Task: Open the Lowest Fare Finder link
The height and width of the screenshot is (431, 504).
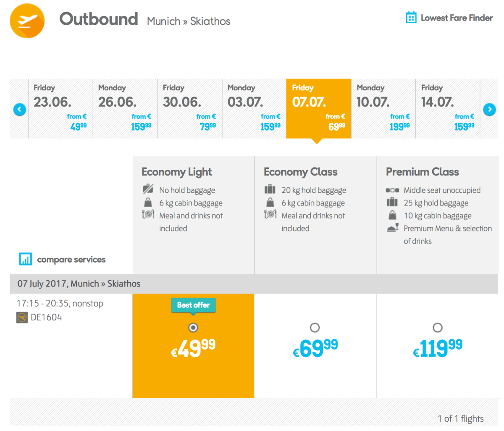Action: pyautogui.click(x=457, y=18)
